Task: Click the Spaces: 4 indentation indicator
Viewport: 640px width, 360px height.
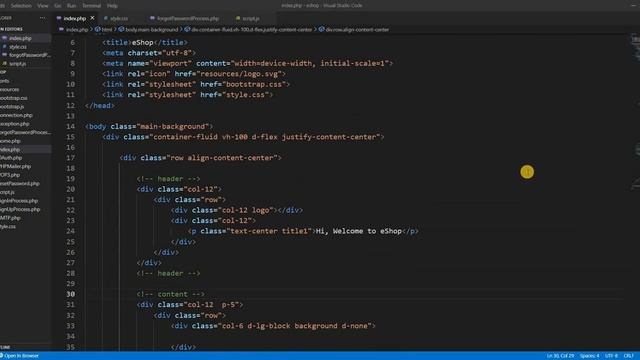Action: click(589, 356)
